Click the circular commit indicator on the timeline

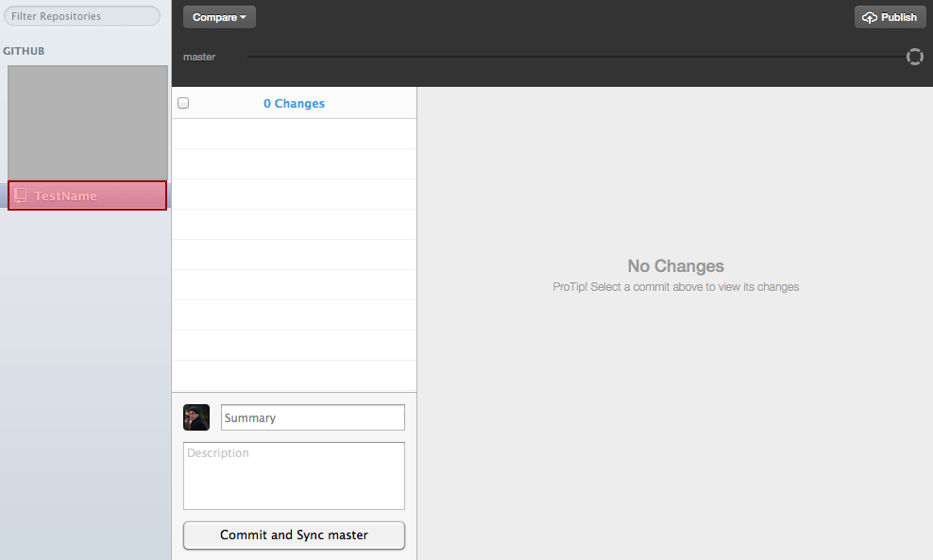pos(914,57)
